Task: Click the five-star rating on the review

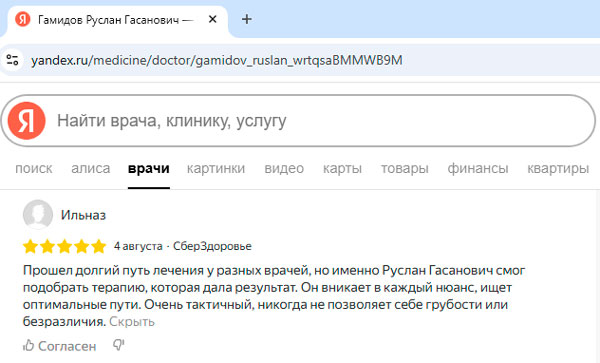Action: 65,246
